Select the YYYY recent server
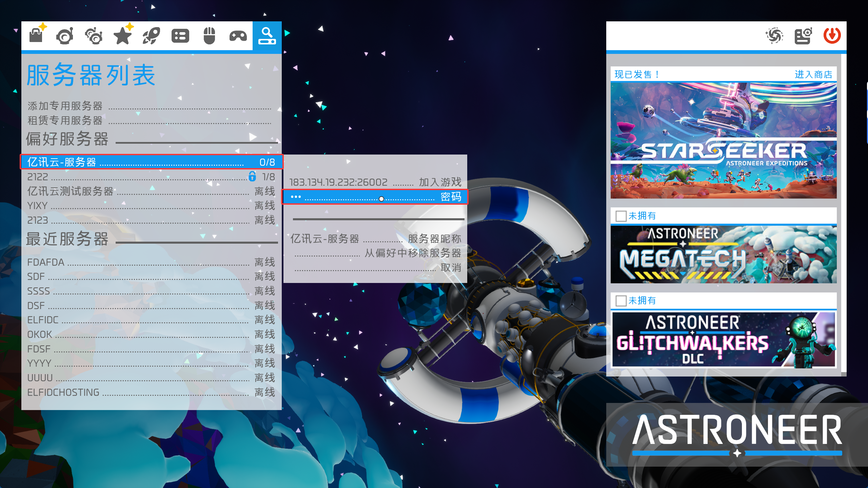This screenshot has width=868, height=488. pos(151,363)
